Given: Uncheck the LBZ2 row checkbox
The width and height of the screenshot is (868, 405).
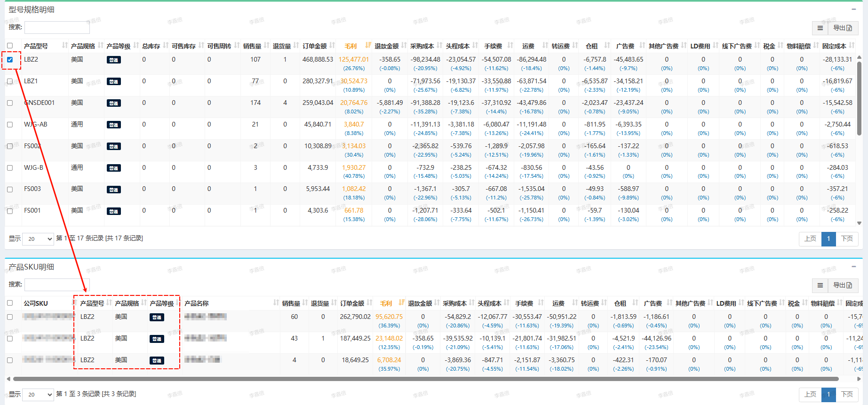Looking at the screenshot, I should [x=10, y=60].
